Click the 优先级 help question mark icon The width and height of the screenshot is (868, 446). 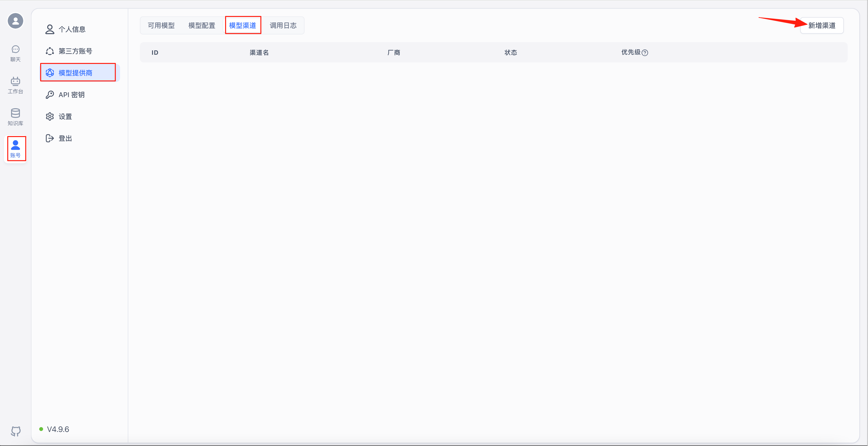[x=645, y=53]
